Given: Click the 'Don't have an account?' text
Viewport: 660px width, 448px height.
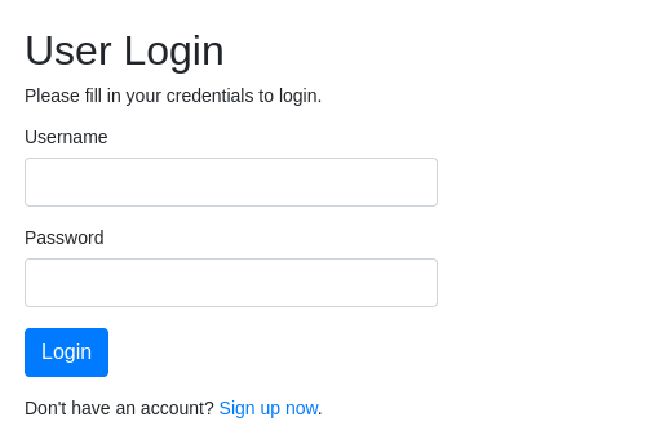Looking at the screenshot, I should pos(119,408).
